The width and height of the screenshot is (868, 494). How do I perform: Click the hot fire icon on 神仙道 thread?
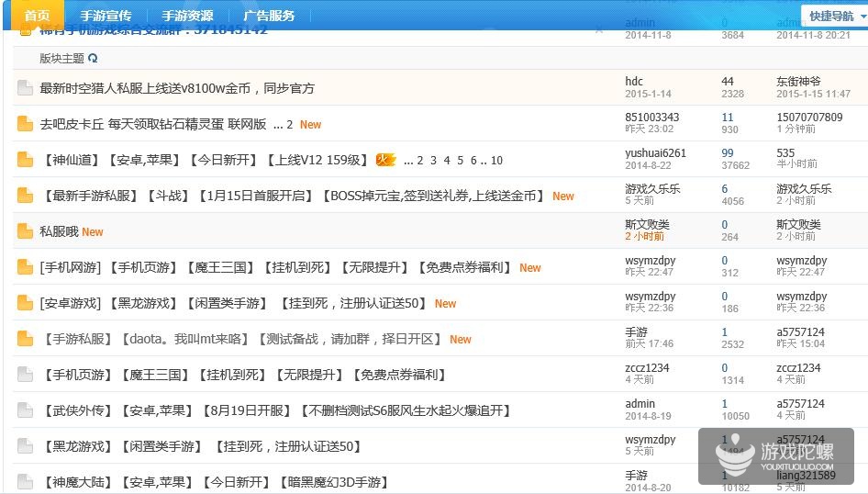[x=384, y=160]
